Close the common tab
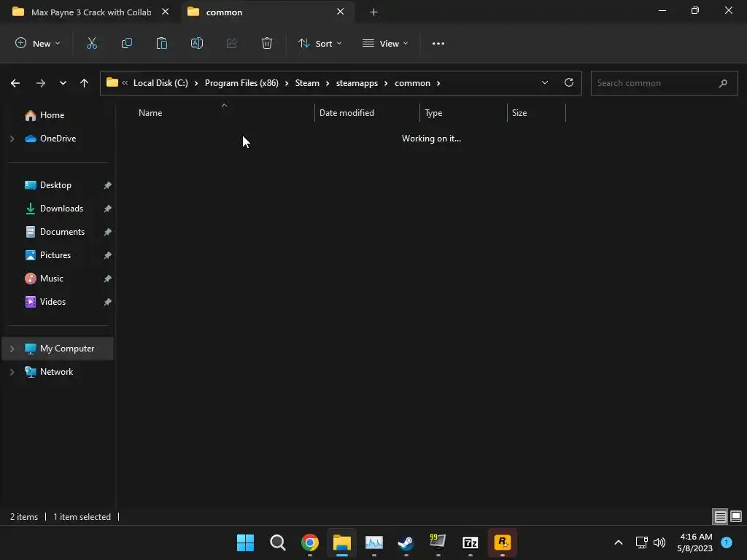This screenshot has height=560, width=747. [340, 12]
